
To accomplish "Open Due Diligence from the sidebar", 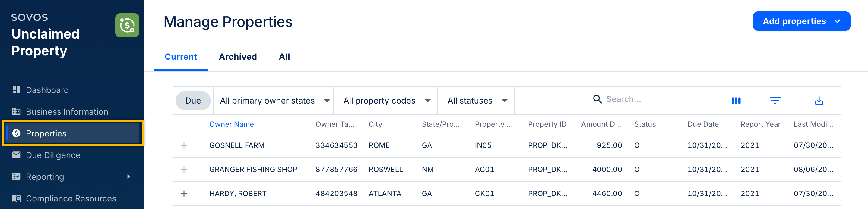I will point(53,155).
